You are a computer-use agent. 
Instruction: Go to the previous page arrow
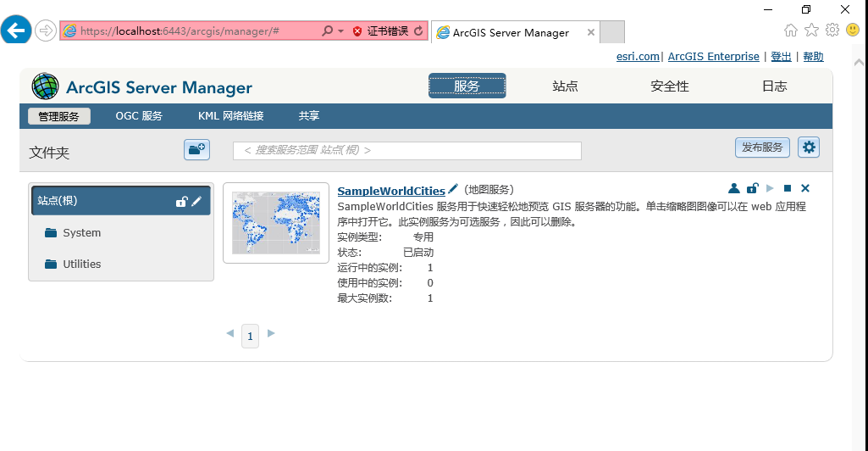coord(230,333)
